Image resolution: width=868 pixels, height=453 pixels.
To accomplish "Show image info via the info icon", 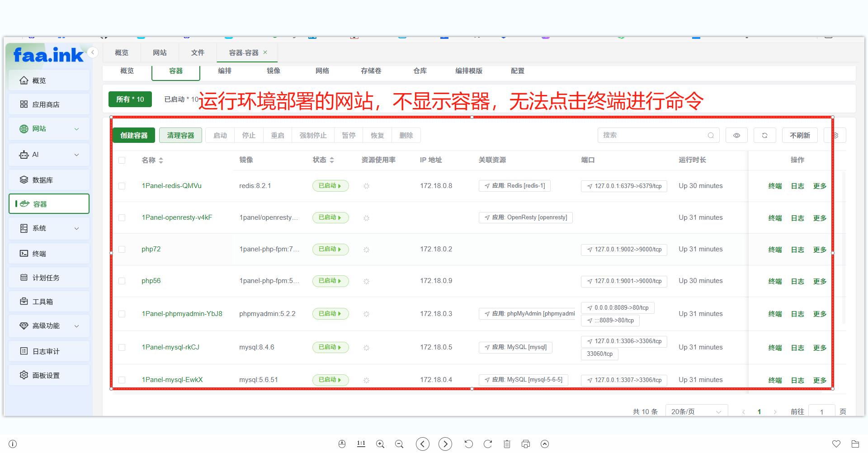I will point(13,444).
